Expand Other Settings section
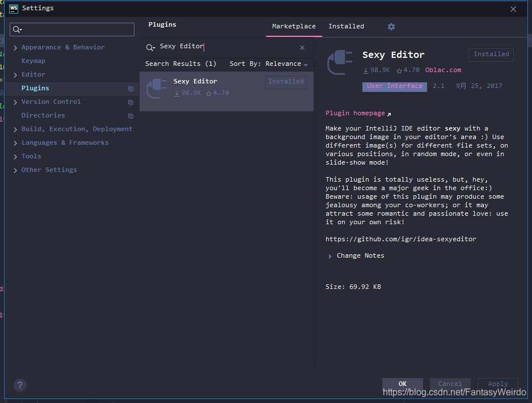The height and width of the screenshot is (403, 532). pyautogui.click(x=15, y=170)
